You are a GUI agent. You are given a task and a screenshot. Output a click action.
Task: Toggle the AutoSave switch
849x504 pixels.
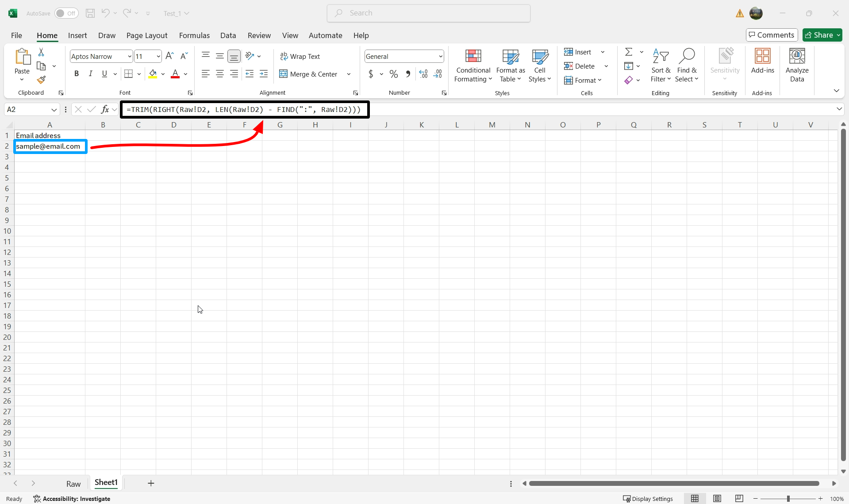[x=66, y=13]
